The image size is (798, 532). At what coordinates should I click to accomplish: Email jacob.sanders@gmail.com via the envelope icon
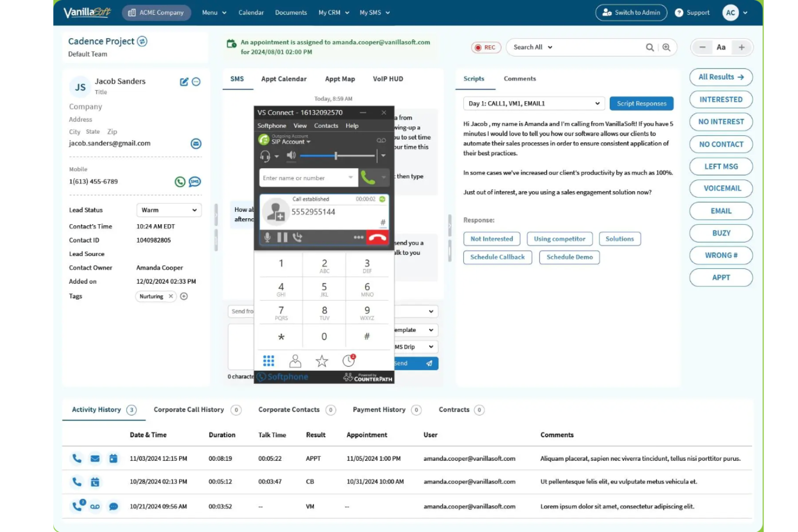196,143
